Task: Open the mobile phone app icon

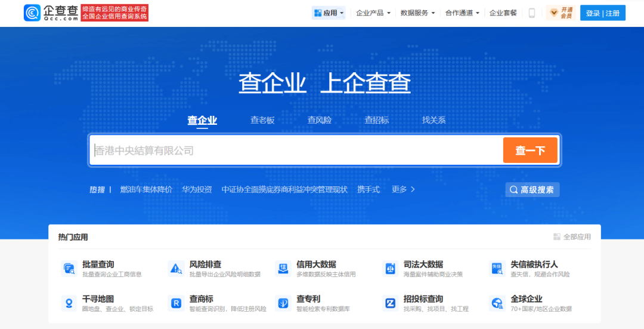Action: point(531,13)
